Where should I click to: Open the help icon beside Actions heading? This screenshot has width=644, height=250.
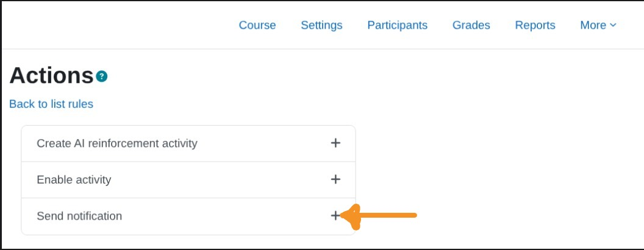102,77
